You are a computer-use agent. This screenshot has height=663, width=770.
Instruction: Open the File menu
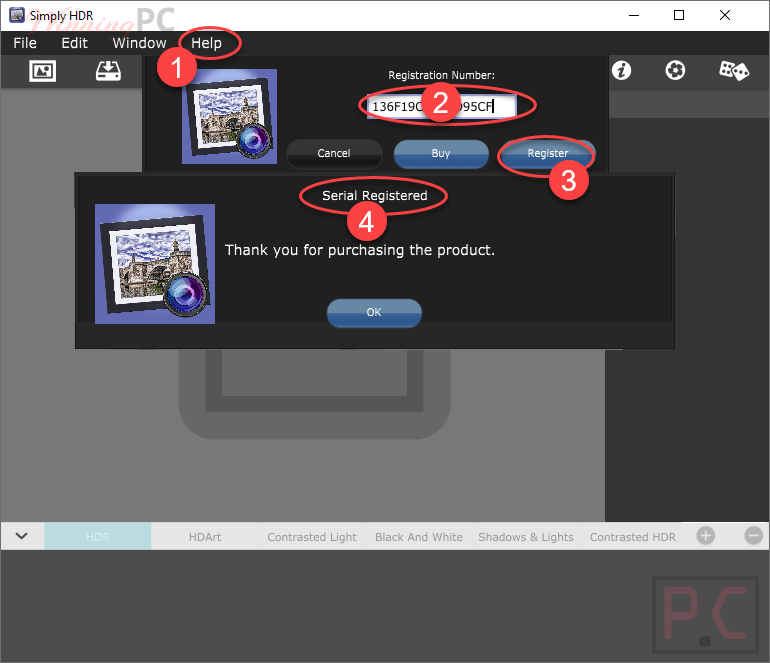25,43
